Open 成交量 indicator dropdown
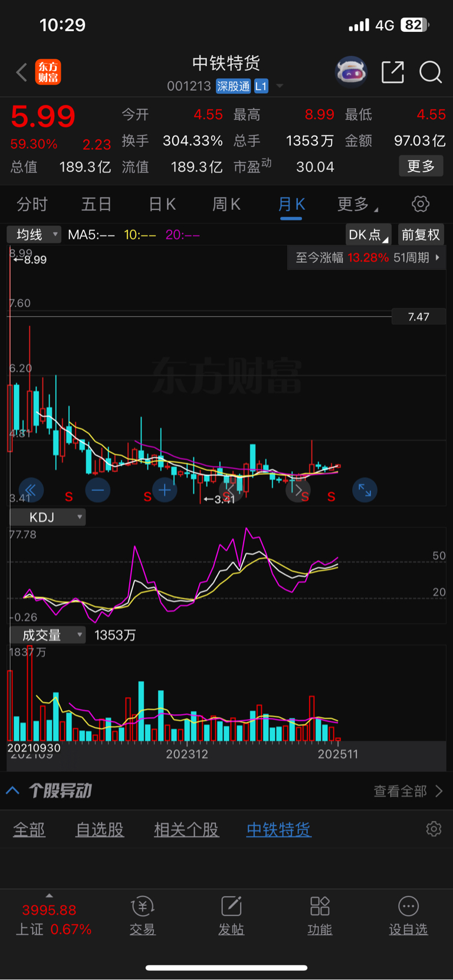 (47, 635)
